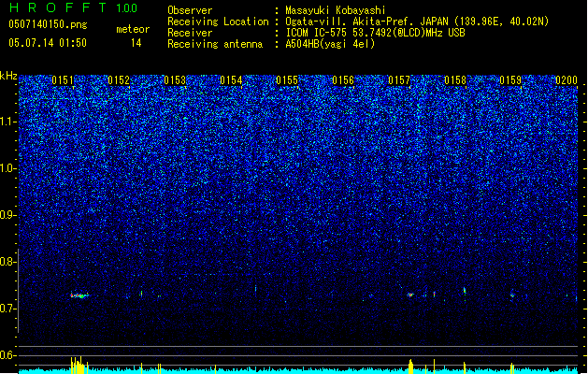Image resolution: width=588 pixels, height=374 pixels.
Task: Click the meteor count 14
Action: pyautogui.click(x=136, y=43)
